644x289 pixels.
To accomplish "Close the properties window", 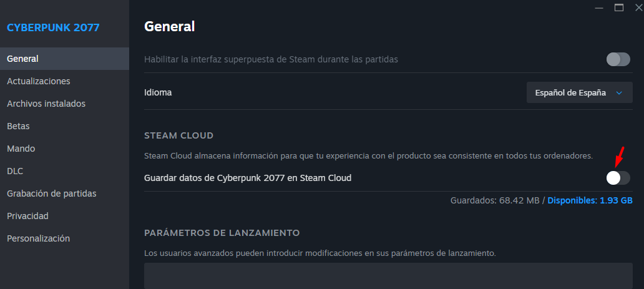I will coord(638,7).
